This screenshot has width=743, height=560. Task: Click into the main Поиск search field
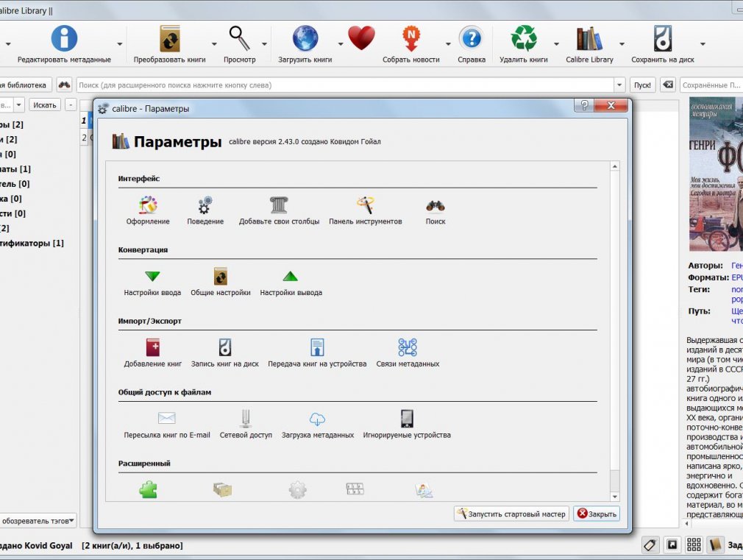point(345,85)
